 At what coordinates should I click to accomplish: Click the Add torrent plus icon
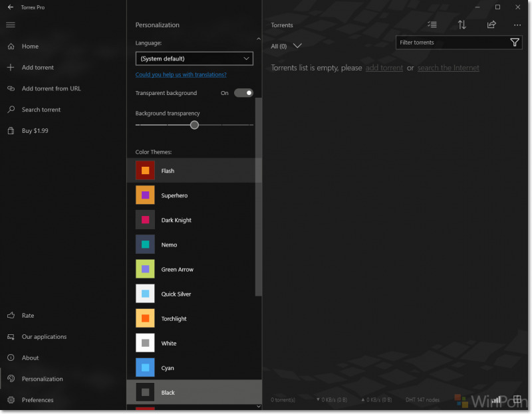[11, 68]
